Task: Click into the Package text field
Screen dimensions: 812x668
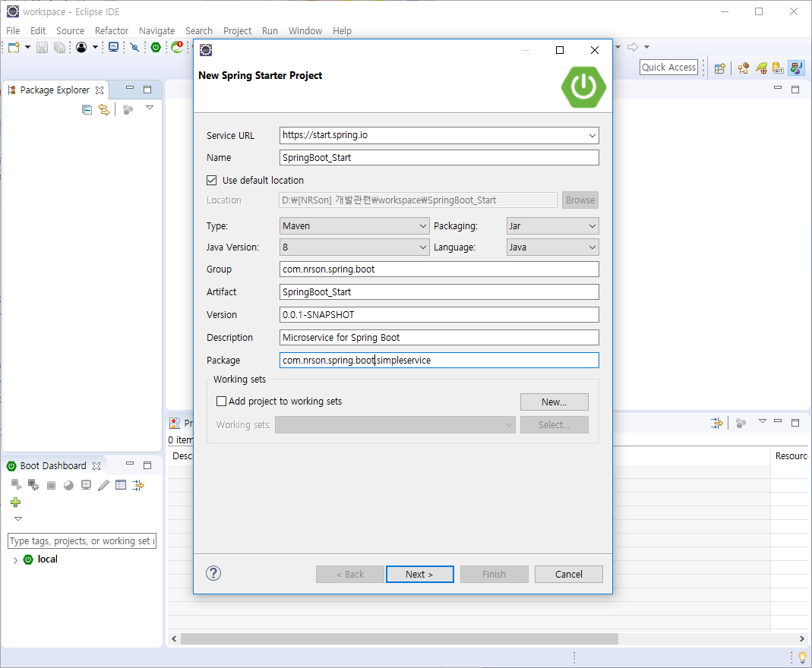Action: click(439, 360)
